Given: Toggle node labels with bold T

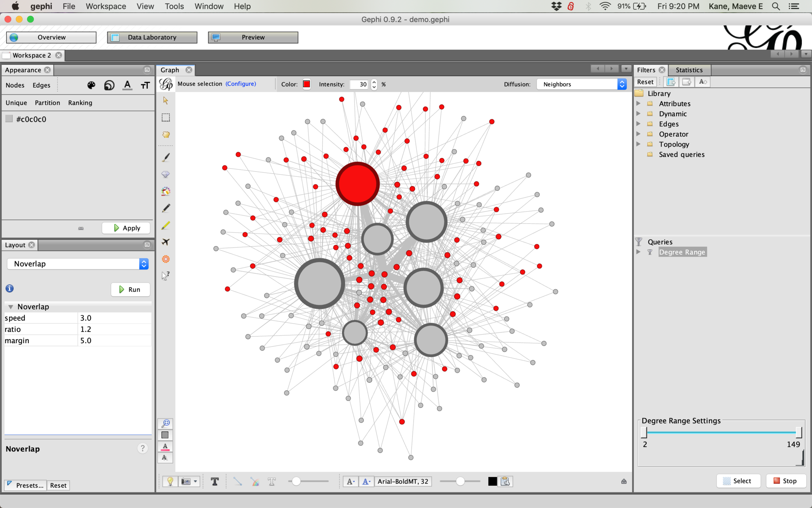Looking at the screenshot, I should point(215,481).
